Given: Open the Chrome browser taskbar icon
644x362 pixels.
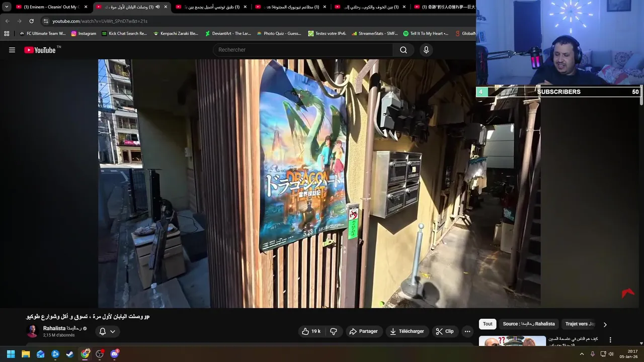Looking at the screenshot, I should 85,354.
